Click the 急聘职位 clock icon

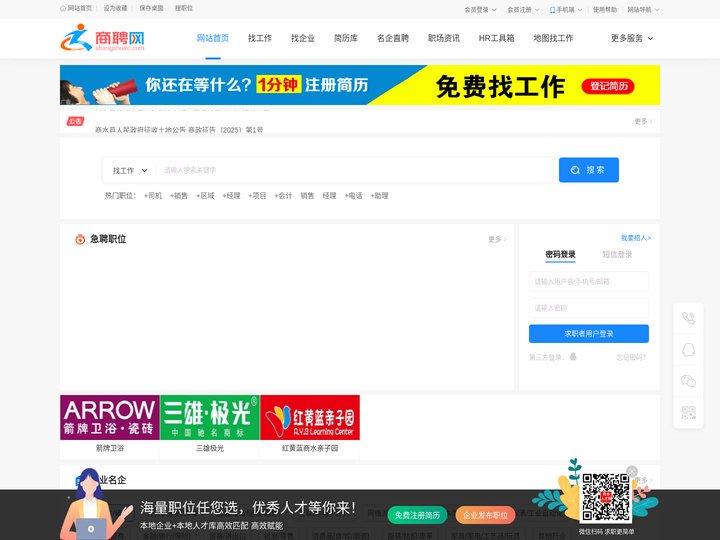point(80,239)
